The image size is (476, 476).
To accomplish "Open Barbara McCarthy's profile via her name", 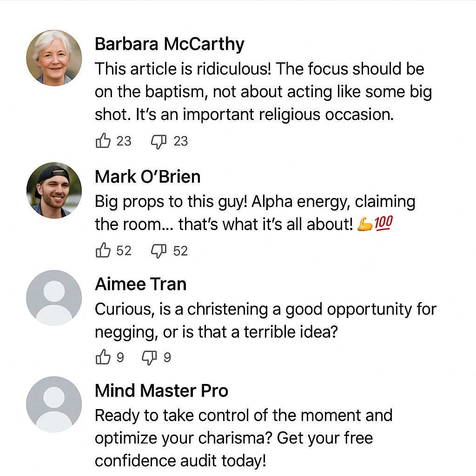I will (169, 44).
